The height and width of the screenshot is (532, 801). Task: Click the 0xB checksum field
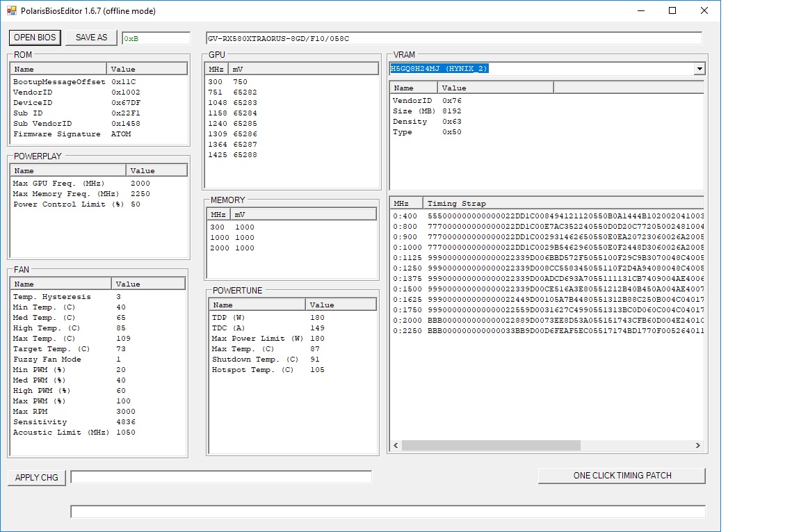pyautogui.click(x=156, y=38)
